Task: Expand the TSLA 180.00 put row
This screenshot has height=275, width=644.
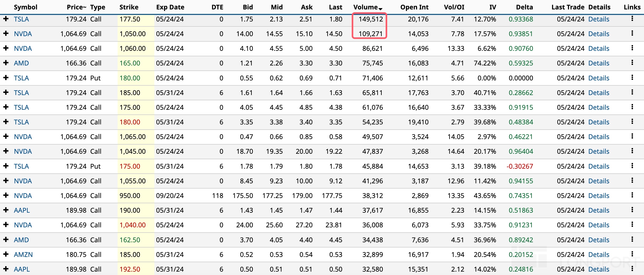Action: pos(6,78)
